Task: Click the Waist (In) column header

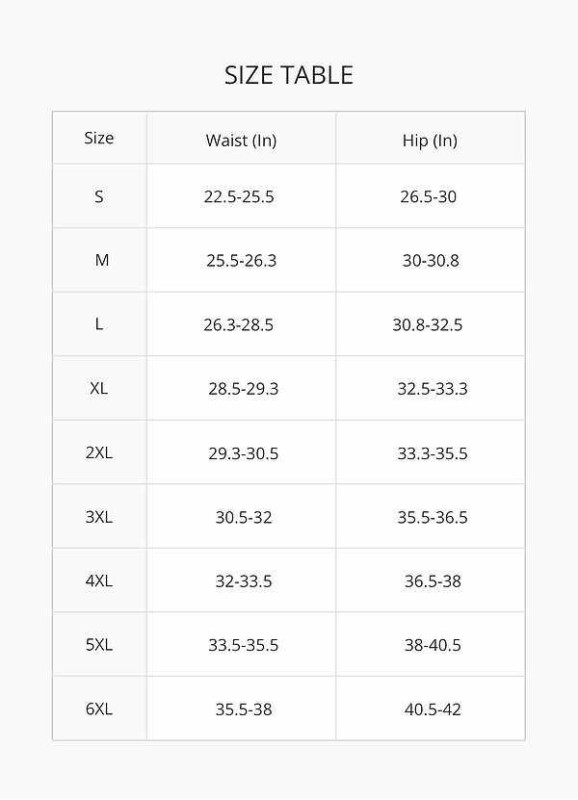Action: pyautogui.click(x=241, y=140)
